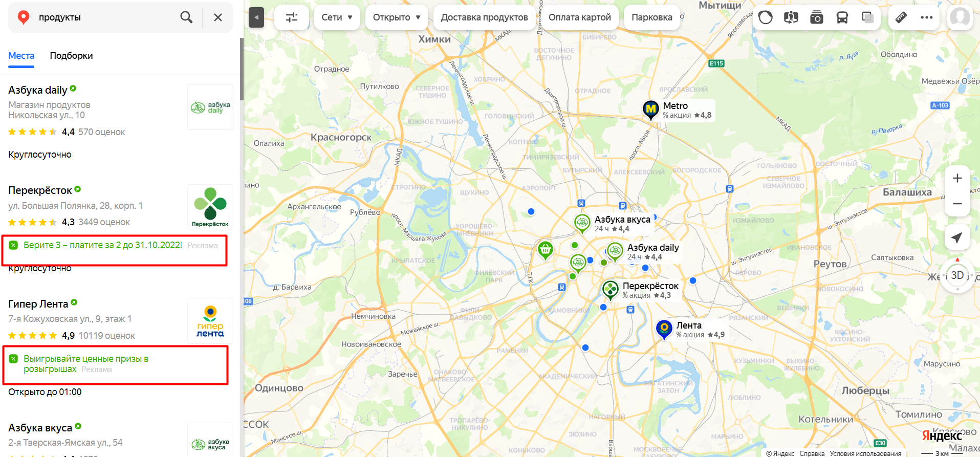980x457 pixels.
Task: Select the ruler distance measurement tool
Action: (x=901, y=17)
